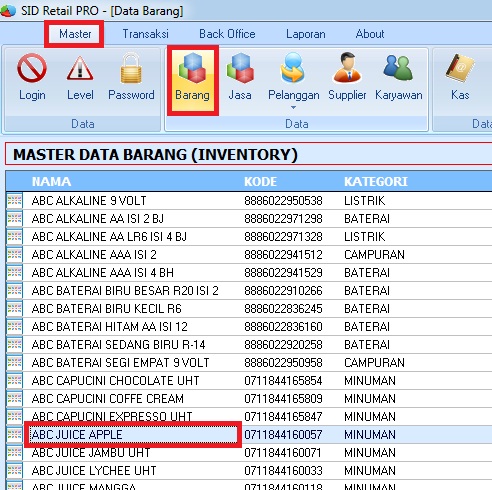Screen dimensions: 492x490
Task: Sort by the KODE column header
Action: [x=260, y=182]
